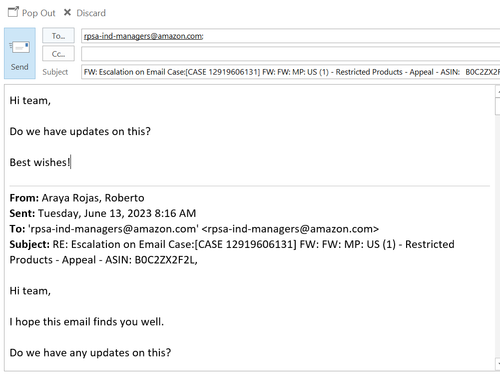Click the quoted sender name Araya Rojas, Roberto
Screen dimensions: 500x376
click(x=93, y=198)
